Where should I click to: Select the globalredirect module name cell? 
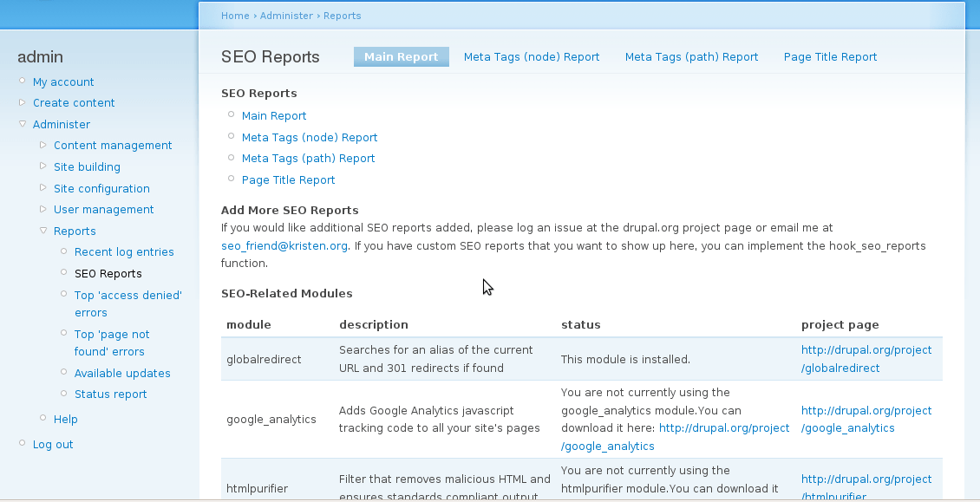[264, 360]
